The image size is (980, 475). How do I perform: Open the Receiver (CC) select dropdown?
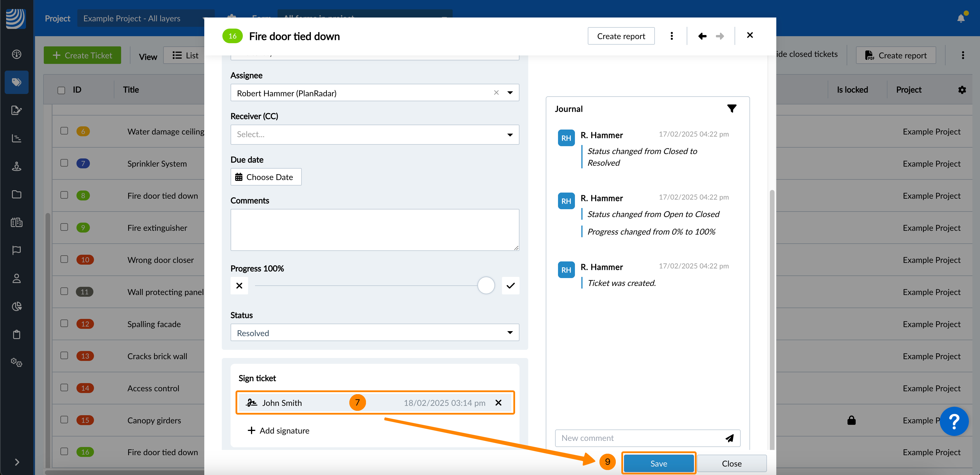pos(374,135)
